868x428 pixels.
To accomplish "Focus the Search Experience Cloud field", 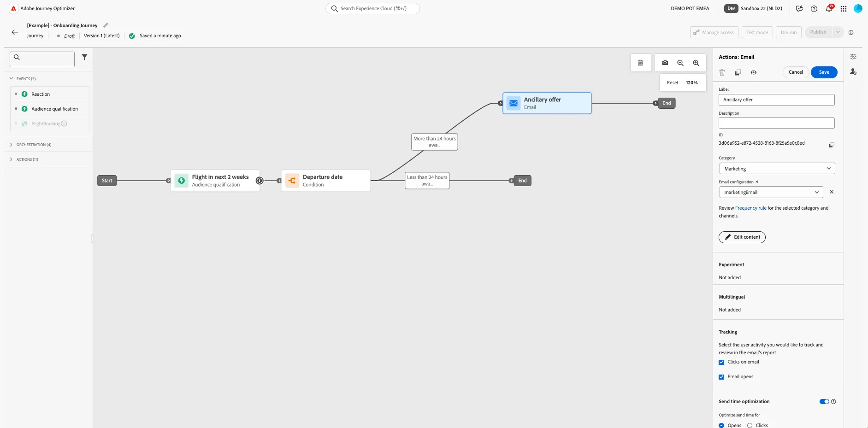I will click(372, 8).
